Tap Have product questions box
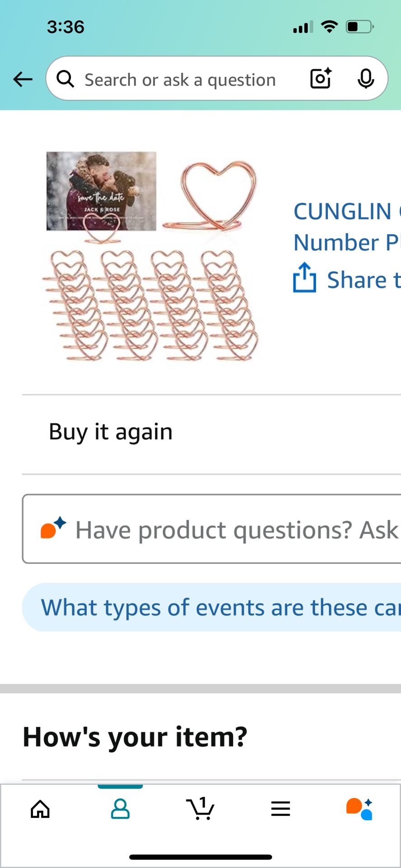Viewport: 401px width, 868px height. point(212,529)
